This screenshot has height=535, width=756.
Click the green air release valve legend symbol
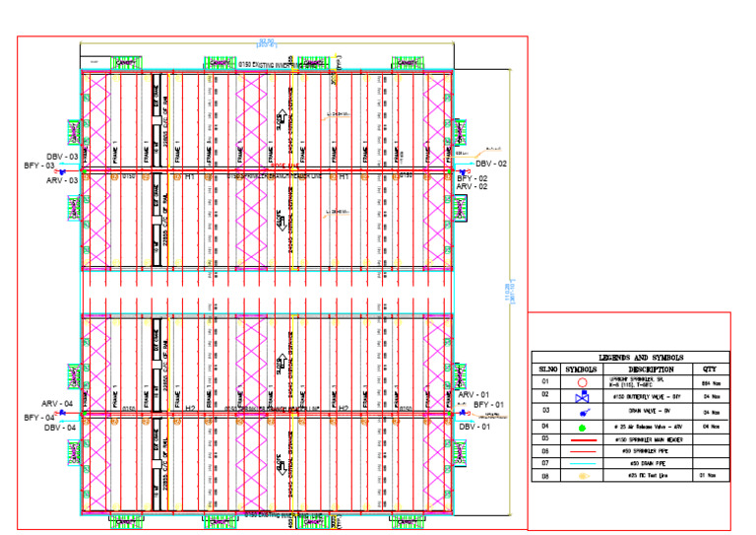pos(582,428)
